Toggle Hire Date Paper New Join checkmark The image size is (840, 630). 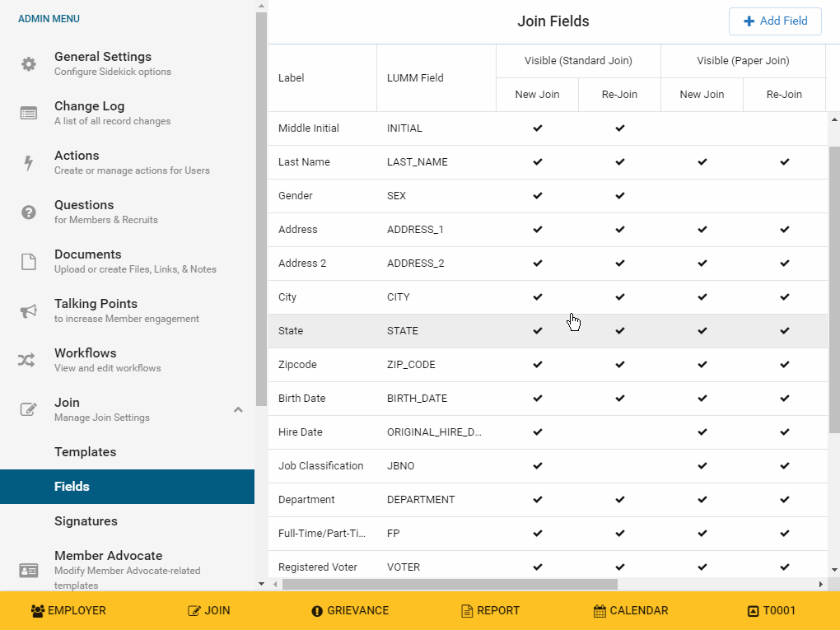(x=702, y=432)
